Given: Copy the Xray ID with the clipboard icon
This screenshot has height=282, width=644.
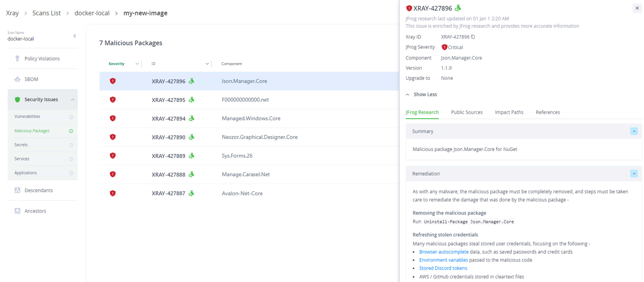Looking at the screenshot, I should click(x=473, y=37).
